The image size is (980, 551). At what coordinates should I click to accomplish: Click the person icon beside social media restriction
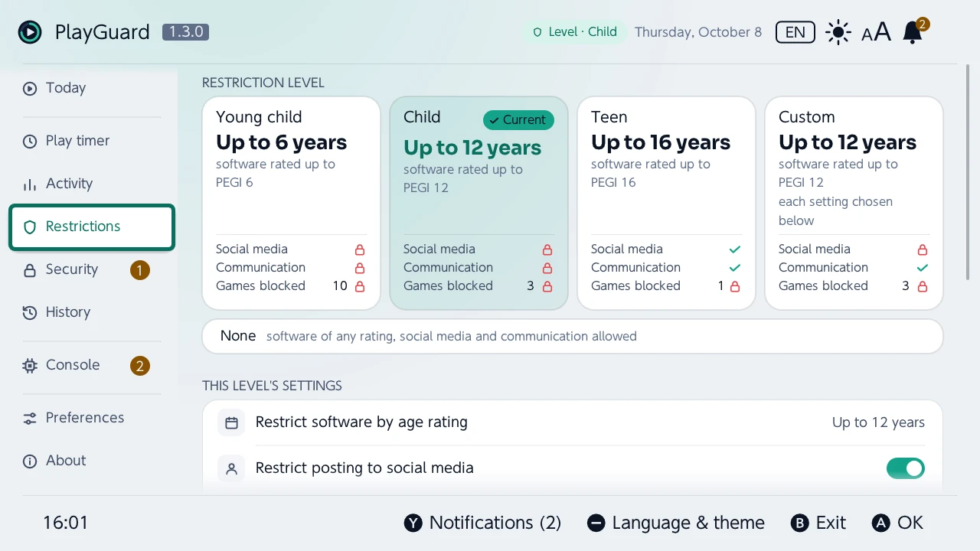point(231,468)
